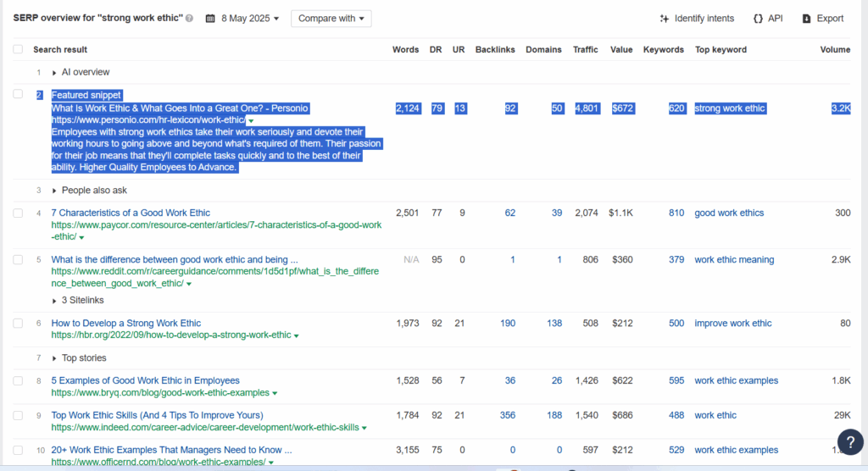
Task: Click backlinks count 62 in Paycor row
Action: (509, 213)
